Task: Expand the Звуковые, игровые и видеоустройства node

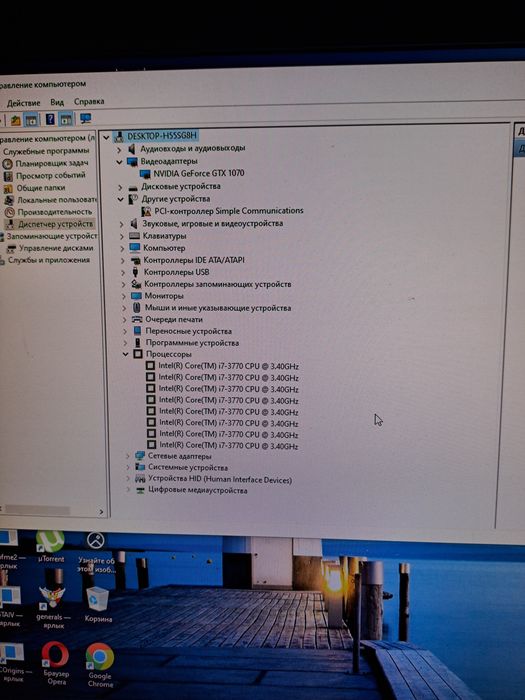Action: pos(121,224)
